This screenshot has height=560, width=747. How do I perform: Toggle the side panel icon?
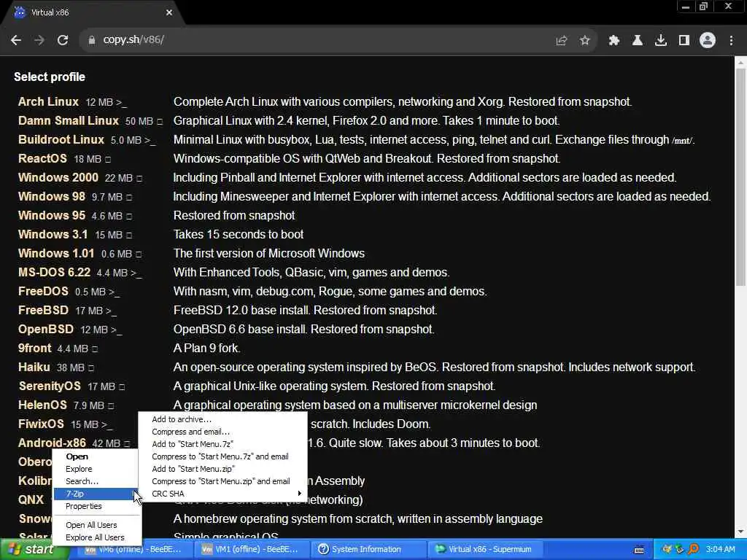tap(684, 41)
